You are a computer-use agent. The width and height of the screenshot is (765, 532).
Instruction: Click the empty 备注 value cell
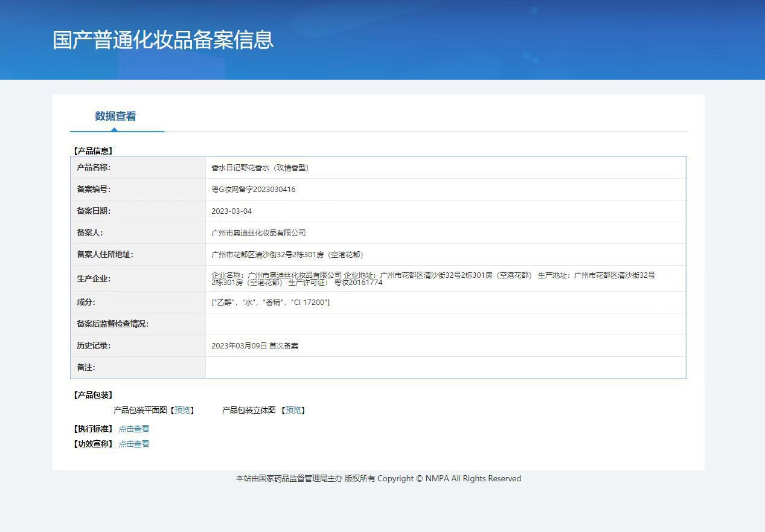pos(445,368)
